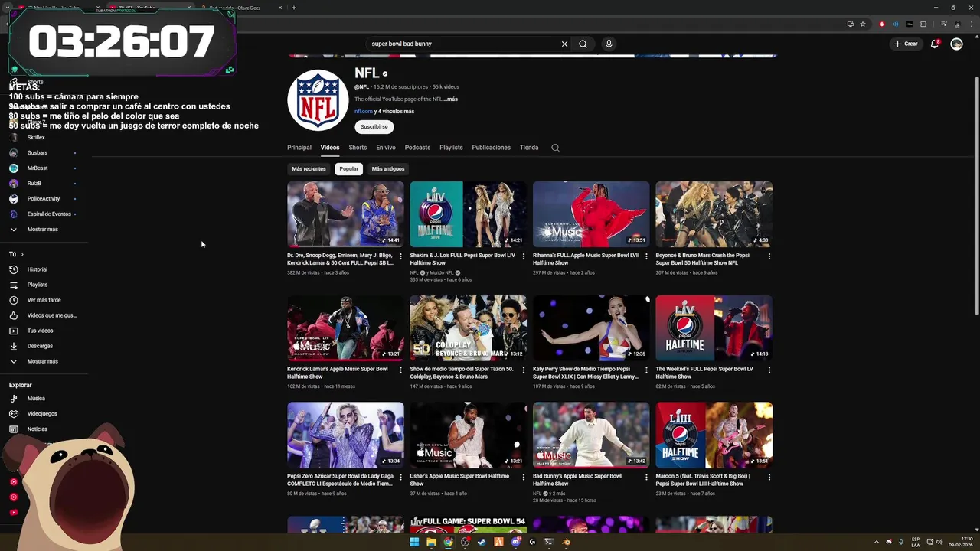Play Coldplay Beyoncé Bruno Mars thumbnail
This screenshot has height=551, width=980.
[x=468, y=328]
